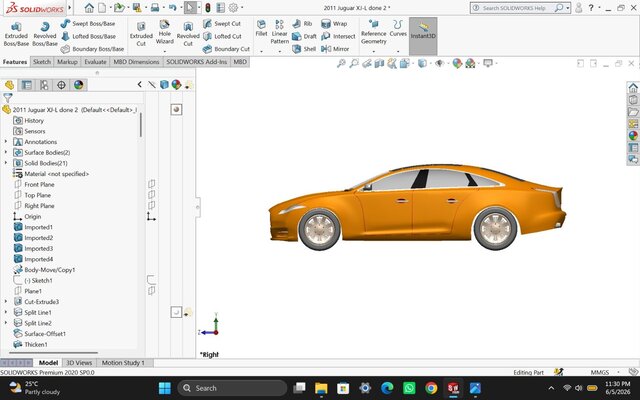Switch to the 3D Views tab
This screenshot has width=640, height=400.
(79, 362)
